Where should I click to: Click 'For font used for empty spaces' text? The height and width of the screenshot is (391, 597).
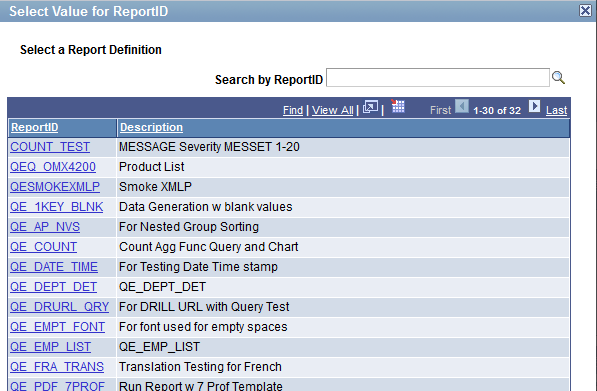[x=203, y=327]
